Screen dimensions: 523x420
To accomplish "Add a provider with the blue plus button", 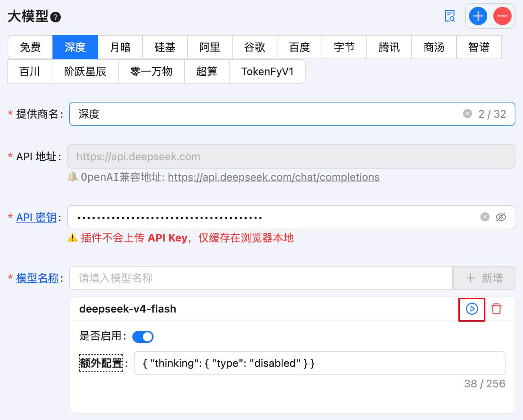I will [478, 16].
